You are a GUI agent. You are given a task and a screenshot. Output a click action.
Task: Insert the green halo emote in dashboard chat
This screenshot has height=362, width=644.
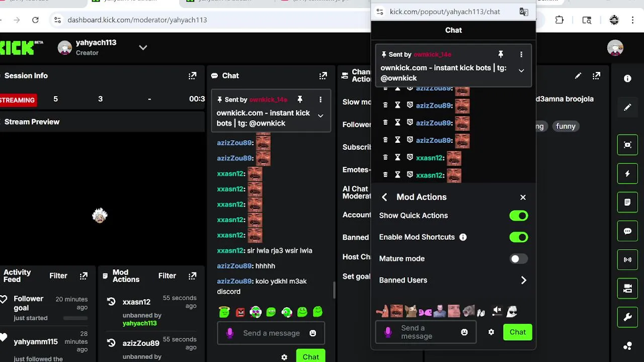coord(224,312)
